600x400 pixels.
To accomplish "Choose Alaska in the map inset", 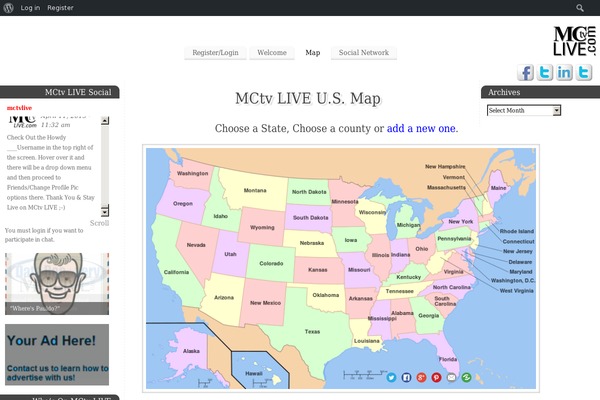I will [x=191, y=351].
